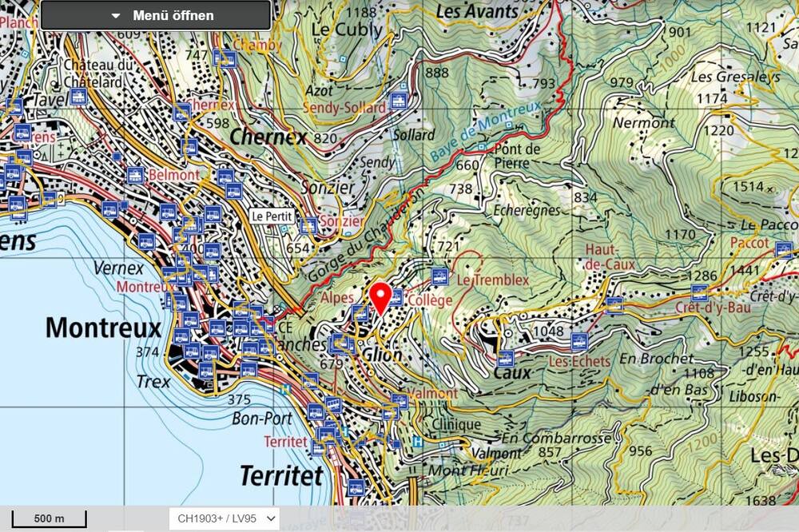Select the stop icon right of Territet heading
This screenshot has height=532, width=799.
[x=356, y=487]
